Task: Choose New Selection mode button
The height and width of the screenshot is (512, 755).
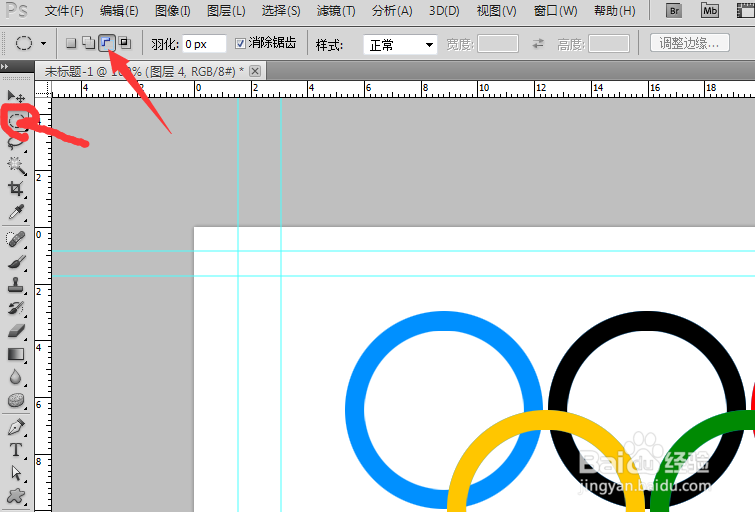Action: pyautogui.click(x=71, y=43)
